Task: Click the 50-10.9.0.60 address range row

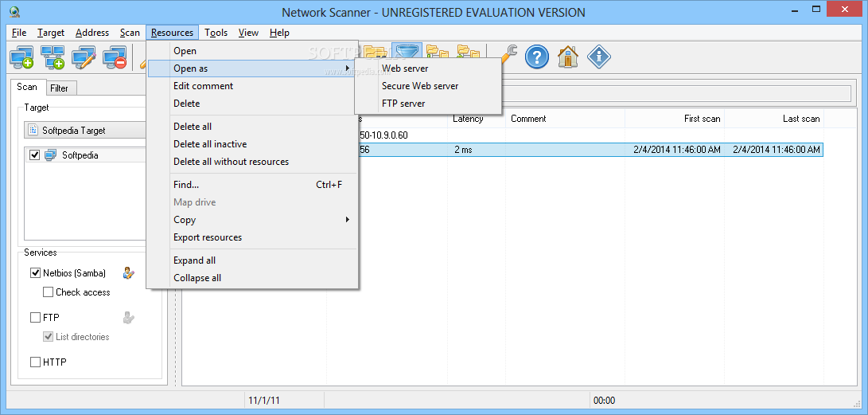Action: click(383, 135)
